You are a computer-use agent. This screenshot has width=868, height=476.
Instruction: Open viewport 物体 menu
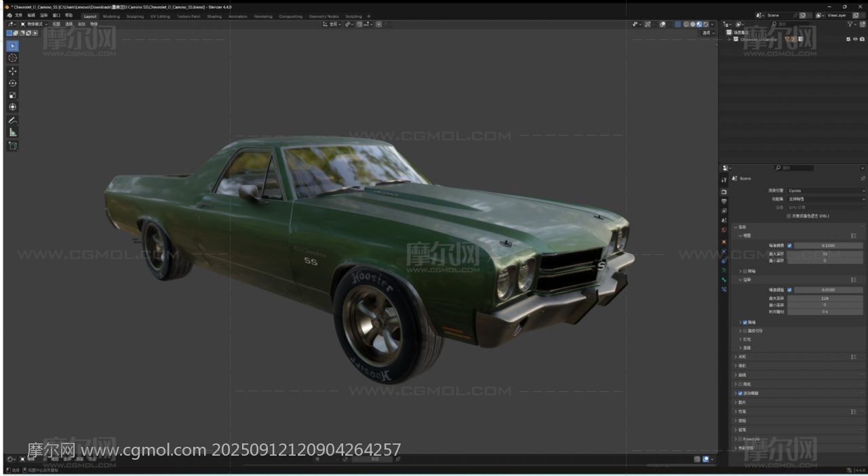coord(94,24)
